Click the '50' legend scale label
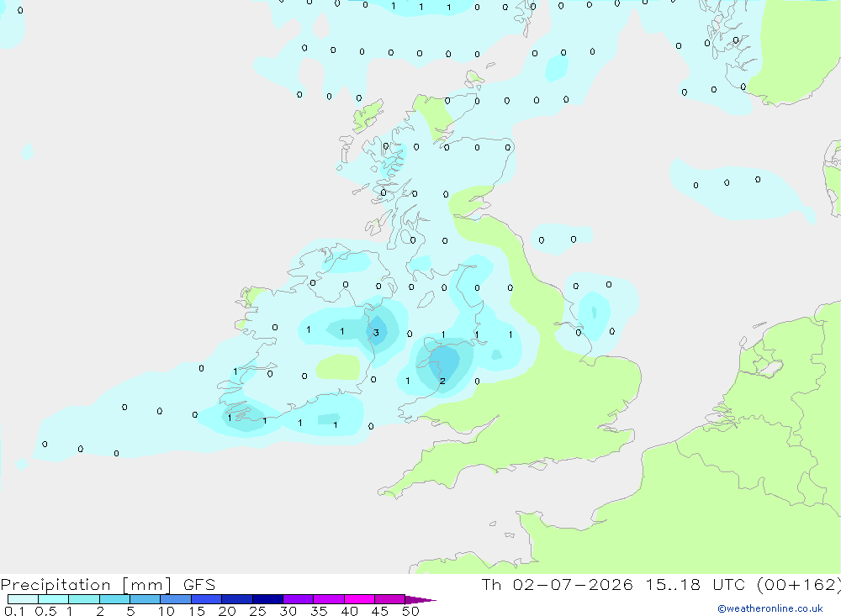The width and height of the screenshot is (841, 616). (x=410, y=611)
